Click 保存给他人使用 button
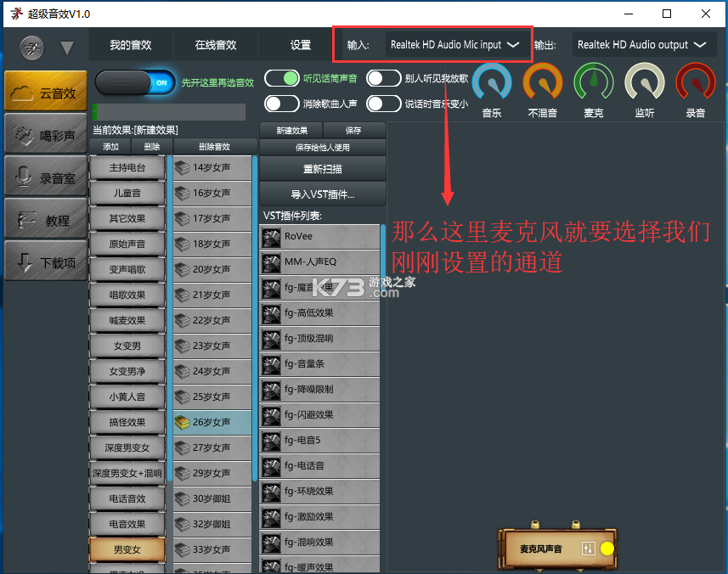728x574 pixels. (x=323, y=148)
